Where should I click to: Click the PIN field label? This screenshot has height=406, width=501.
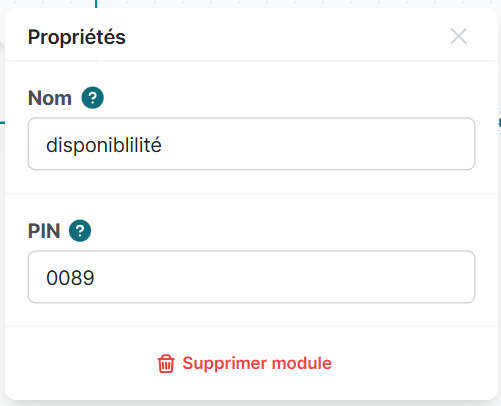click(44, 231)
